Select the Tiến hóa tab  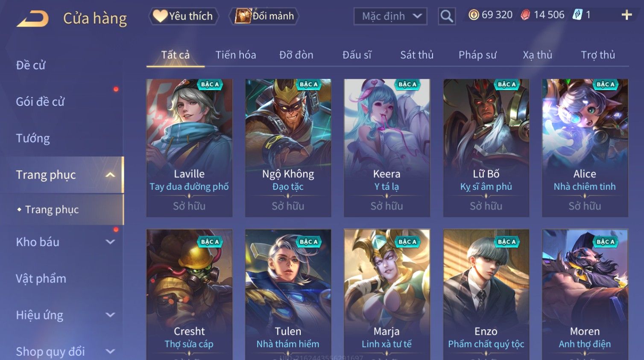click(236, 55)
